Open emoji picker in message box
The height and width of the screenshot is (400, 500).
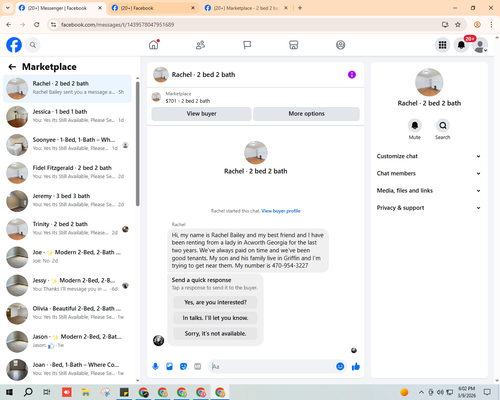tap(340, 367)
